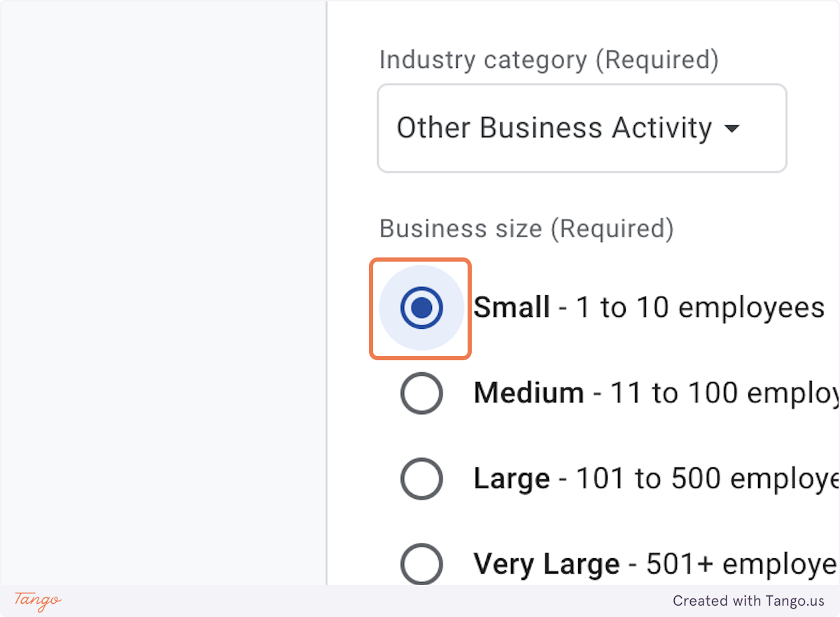Click the dropdown caret next to Other Business Activity
This screenshot has width=840, height=617.
coord(732,129)
